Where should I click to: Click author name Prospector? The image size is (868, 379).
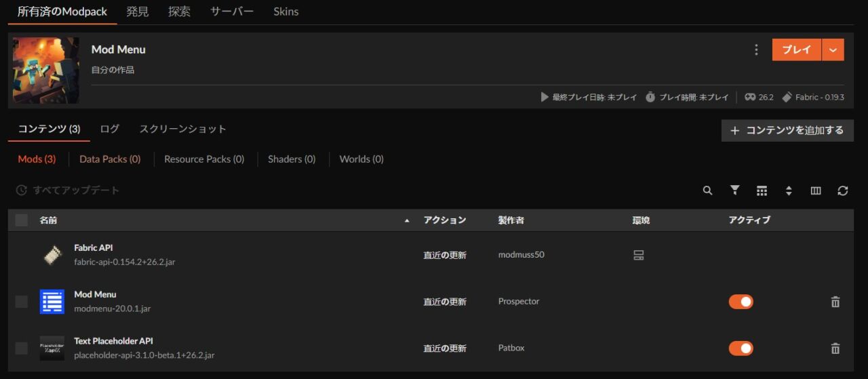(x=519, y=302)
